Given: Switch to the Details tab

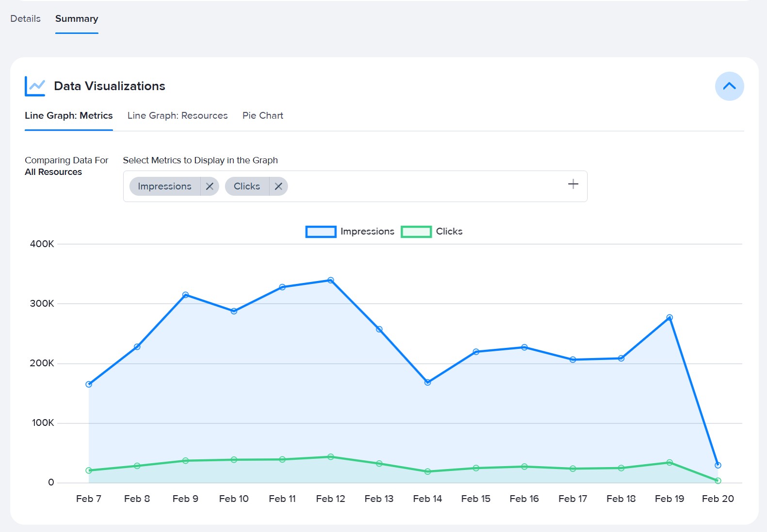Looking at the screenshot, I should coord(25,18).
